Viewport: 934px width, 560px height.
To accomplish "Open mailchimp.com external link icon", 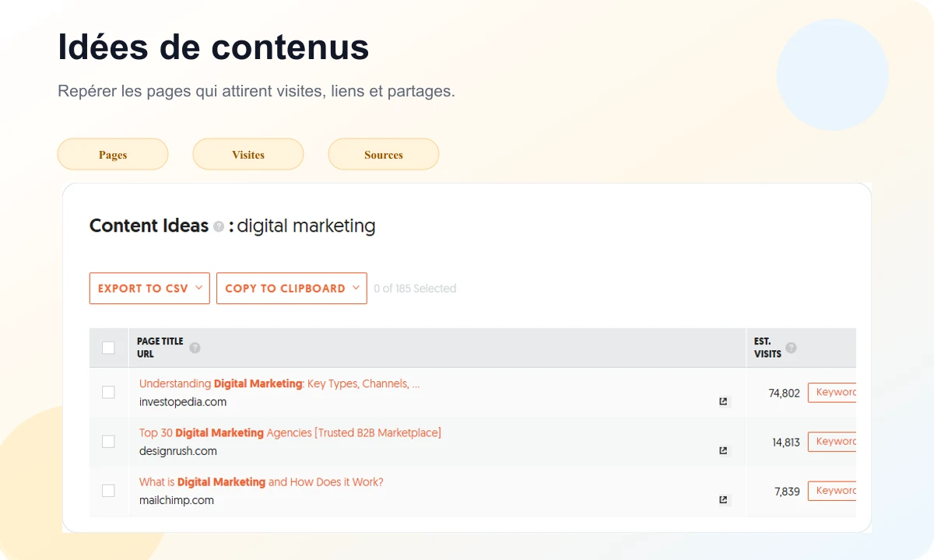I will [x=723, y=500].
